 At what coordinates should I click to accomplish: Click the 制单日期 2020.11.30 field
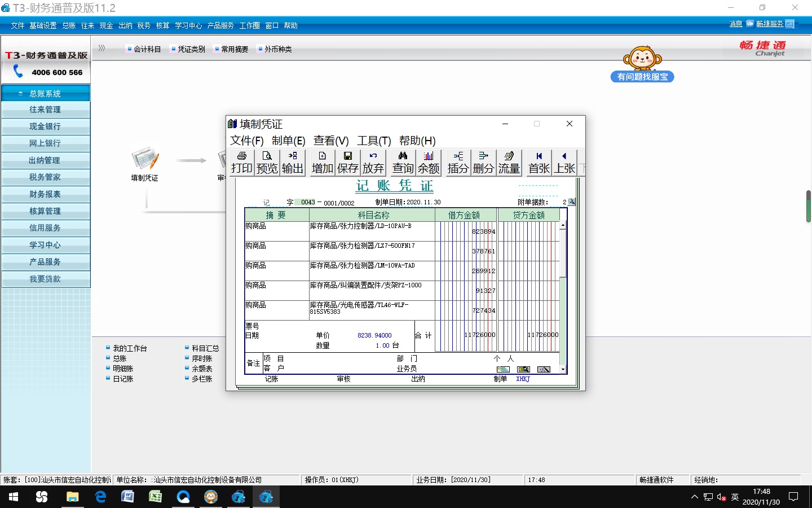(x=423, y=202)
